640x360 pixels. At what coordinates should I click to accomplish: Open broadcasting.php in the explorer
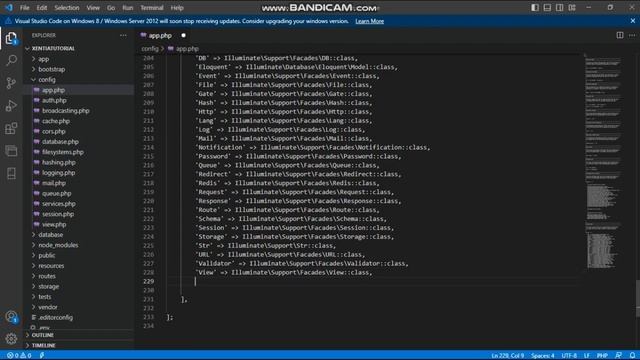(65, 111)
